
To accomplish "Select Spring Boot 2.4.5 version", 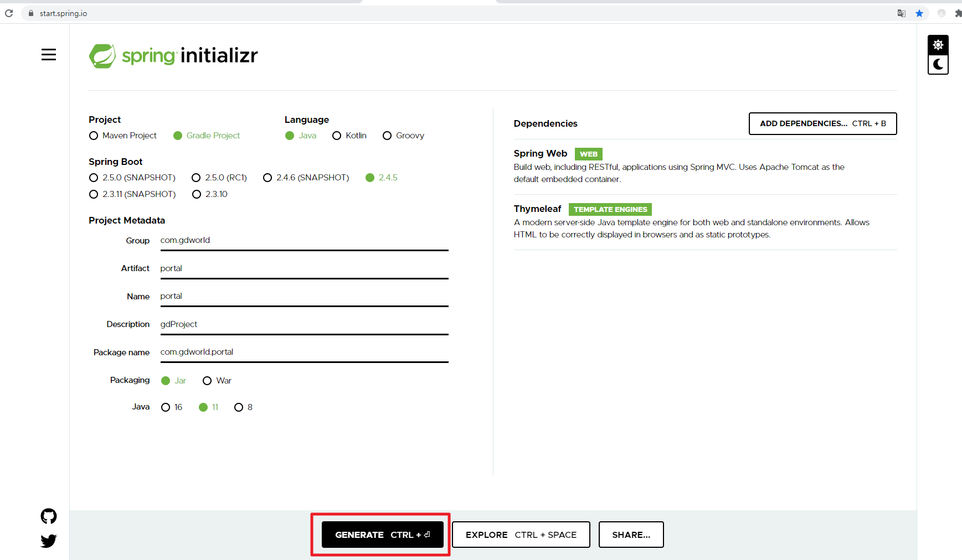I will click(382, 178).
